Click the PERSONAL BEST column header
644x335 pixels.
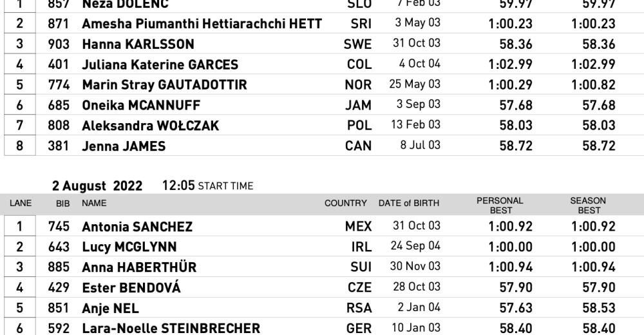coord(501,206)
